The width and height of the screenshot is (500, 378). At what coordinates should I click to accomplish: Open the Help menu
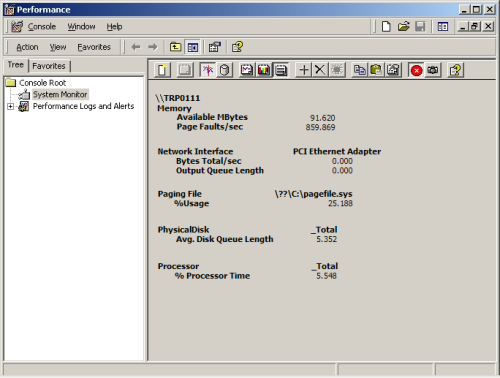[114, 26]
